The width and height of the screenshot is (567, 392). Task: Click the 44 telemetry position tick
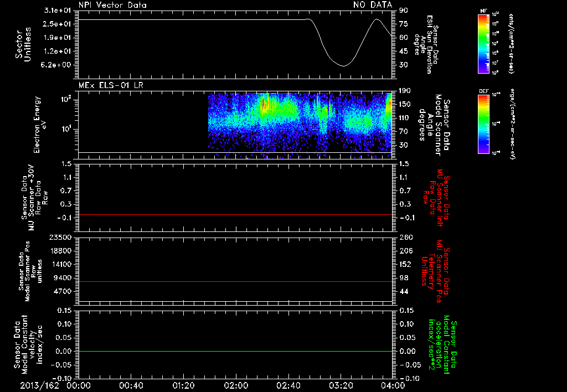click(404, 291)
